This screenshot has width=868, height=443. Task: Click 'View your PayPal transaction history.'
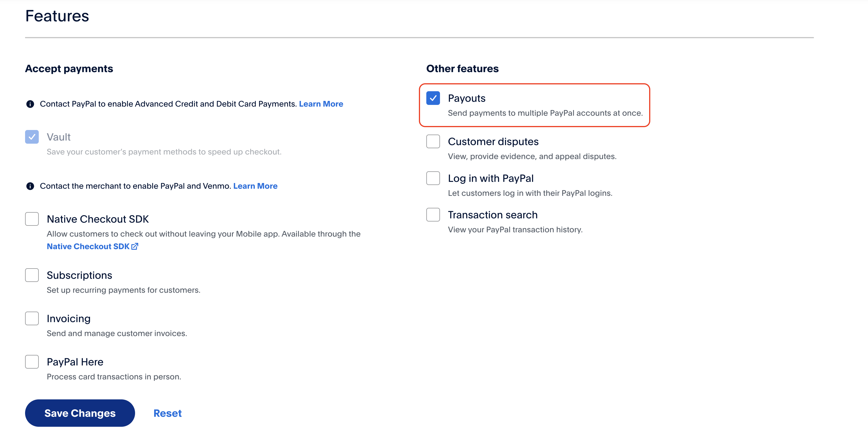[515, 229]
